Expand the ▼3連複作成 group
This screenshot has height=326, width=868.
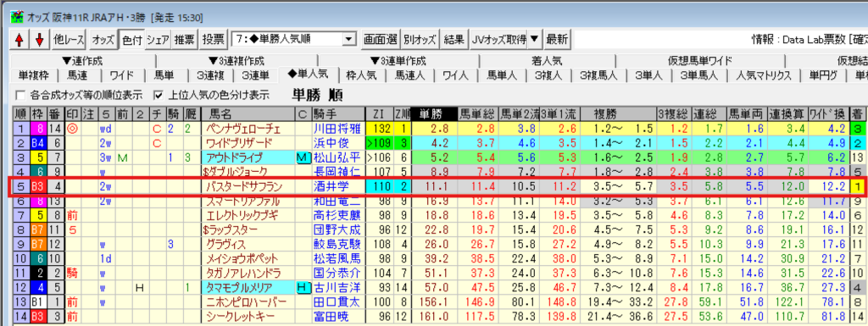(x=236, y=61)
